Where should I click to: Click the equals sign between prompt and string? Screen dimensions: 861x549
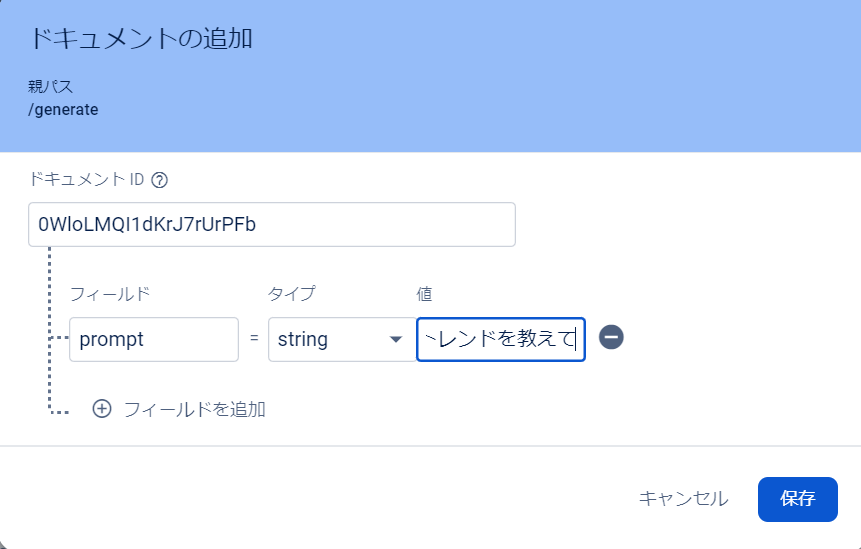(x=254, y=338)
